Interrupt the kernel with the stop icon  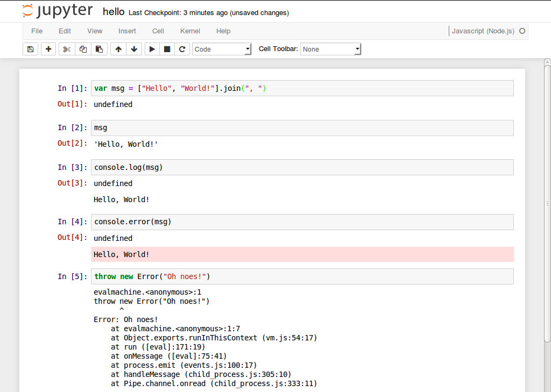click(x=167, y=49)
